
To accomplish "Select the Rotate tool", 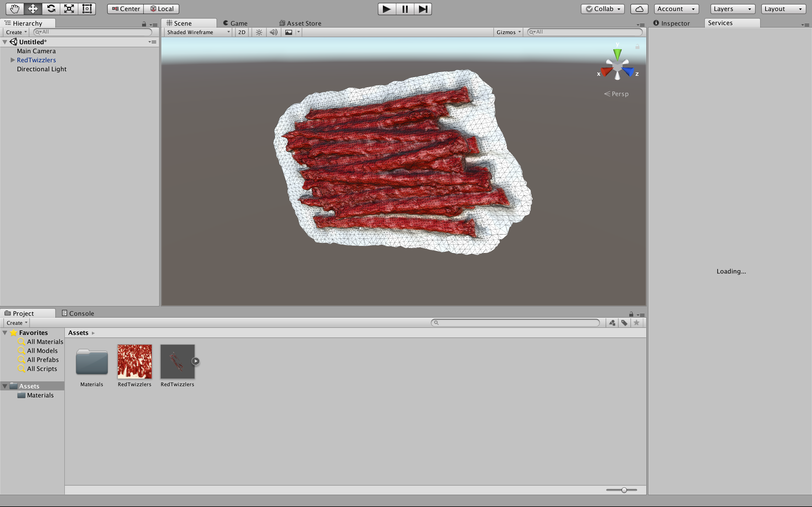I will (51, 9).
